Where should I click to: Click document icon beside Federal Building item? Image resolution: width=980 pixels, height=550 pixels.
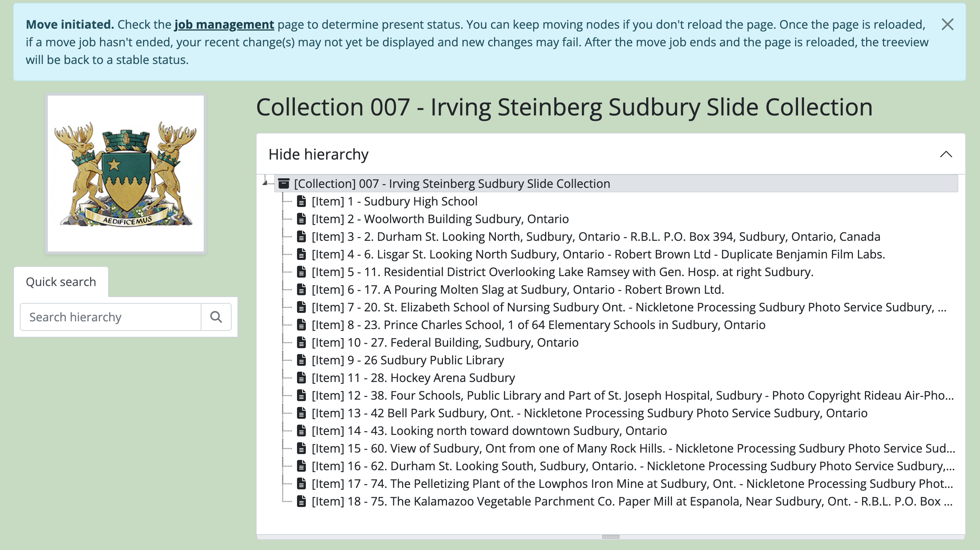point(301,343)
